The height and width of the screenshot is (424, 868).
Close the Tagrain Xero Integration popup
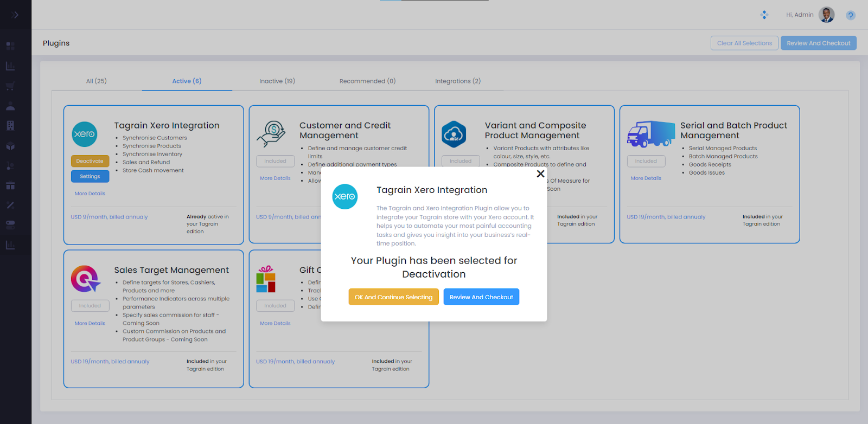tap(540, 174)
